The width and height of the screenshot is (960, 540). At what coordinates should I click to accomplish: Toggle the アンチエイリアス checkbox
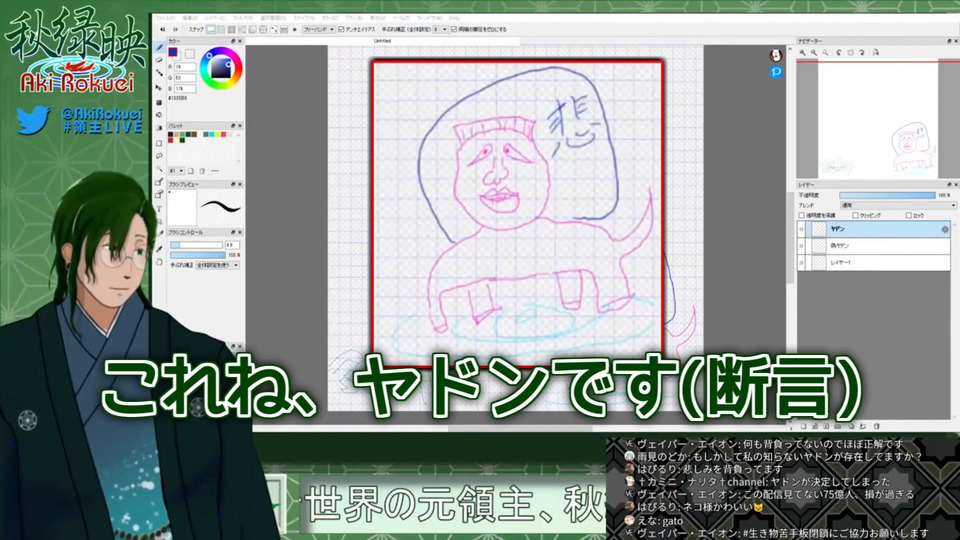(341, 29)
